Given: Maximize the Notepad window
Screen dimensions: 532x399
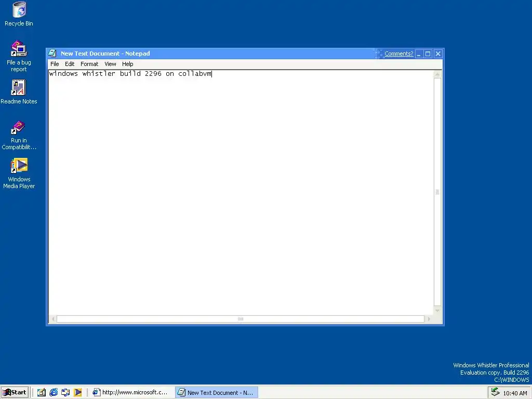Looking at the screenshot, I should [428, 54].
